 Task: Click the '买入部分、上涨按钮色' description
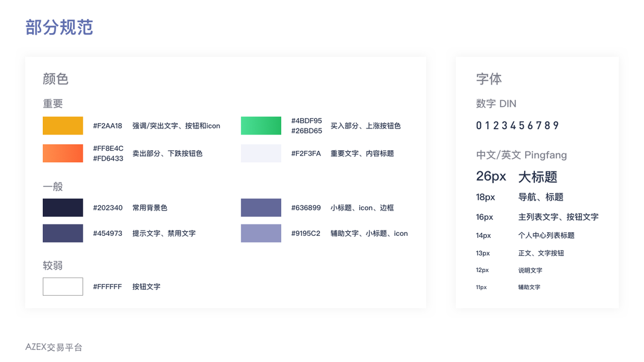click(366, 126)
